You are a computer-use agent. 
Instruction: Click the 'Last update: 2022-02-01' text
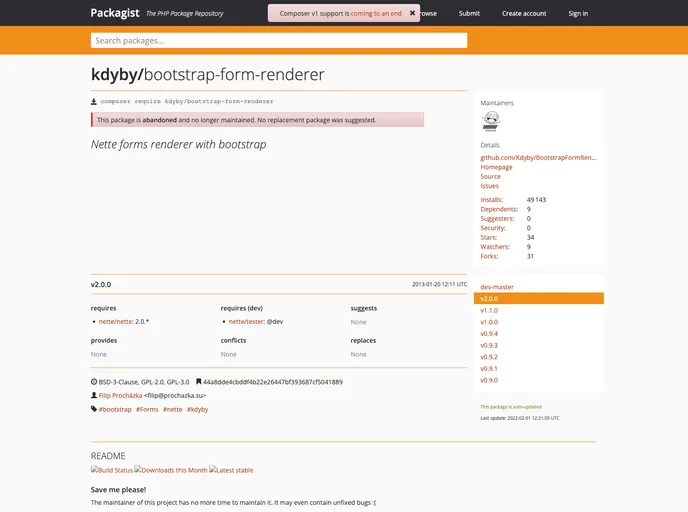point(520,418)
